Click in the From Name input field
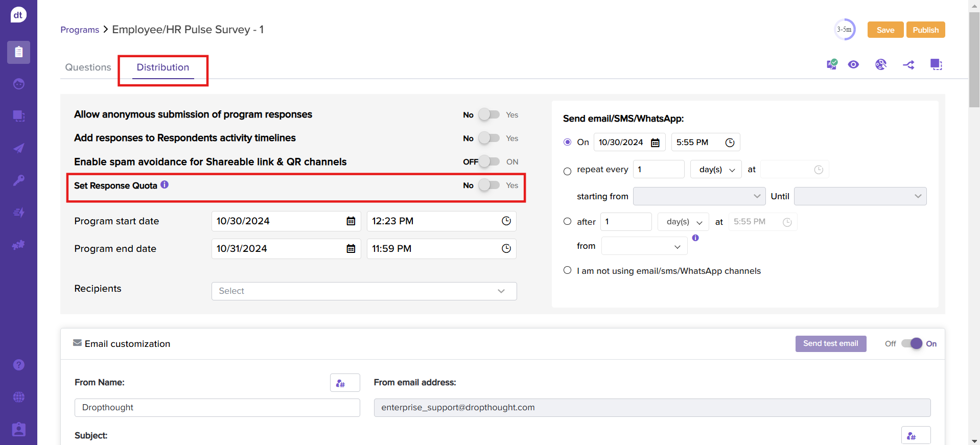 pyautogui.click(x=217, y=408)
